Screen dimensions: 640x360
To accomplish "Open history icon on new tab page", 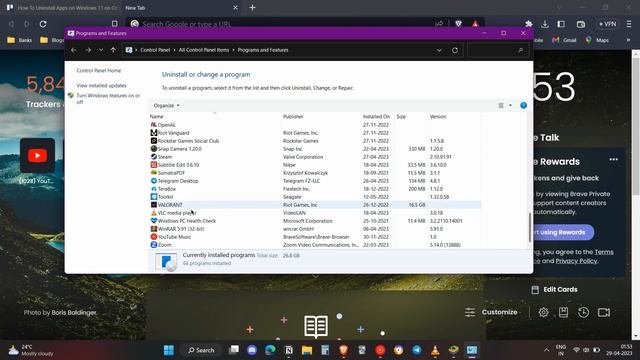I will pos(583,312).
